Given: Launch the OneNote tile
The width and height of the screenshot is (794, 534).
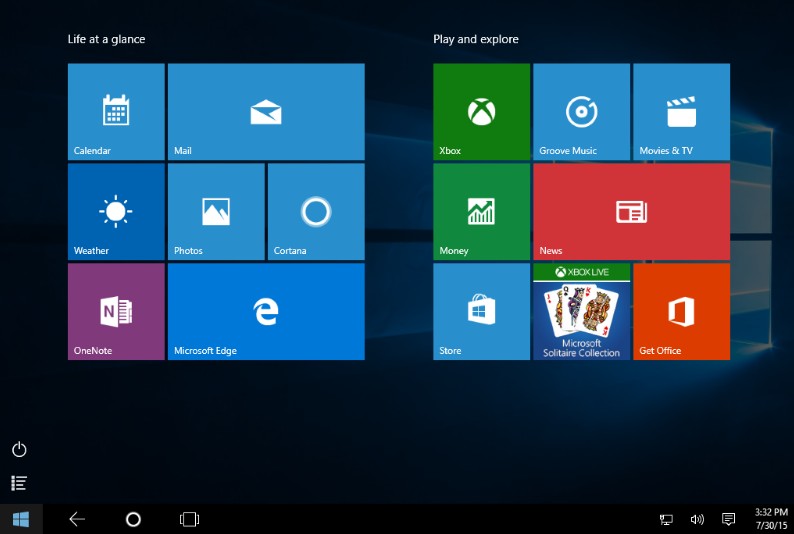Looking at the screenshot, I should pos(116,311).
